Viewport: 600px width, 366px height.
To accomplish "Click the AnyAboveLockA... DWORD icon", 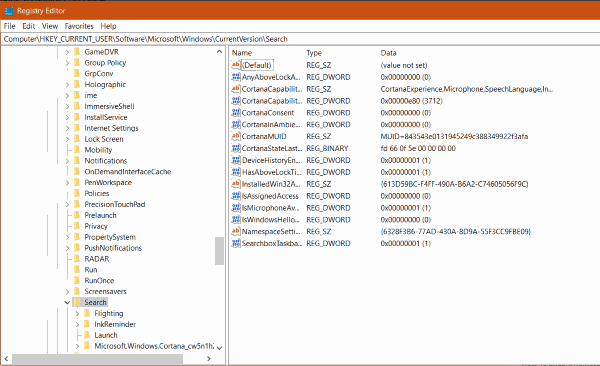I will coord(236,77).
